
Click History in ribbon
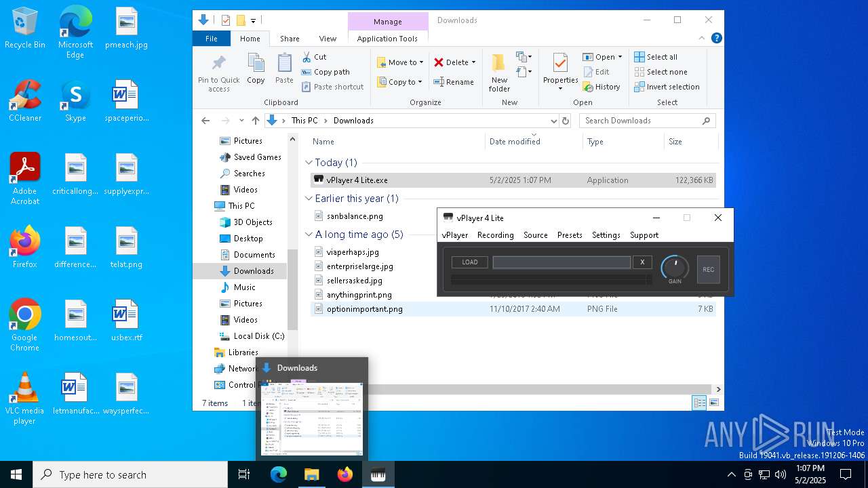[601, 87]
